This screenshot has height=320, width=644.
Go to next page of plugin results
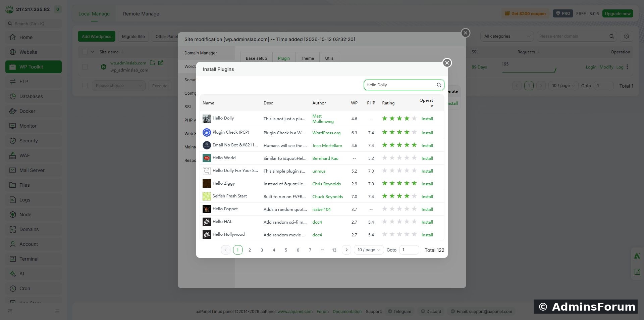tap(346, 250)
